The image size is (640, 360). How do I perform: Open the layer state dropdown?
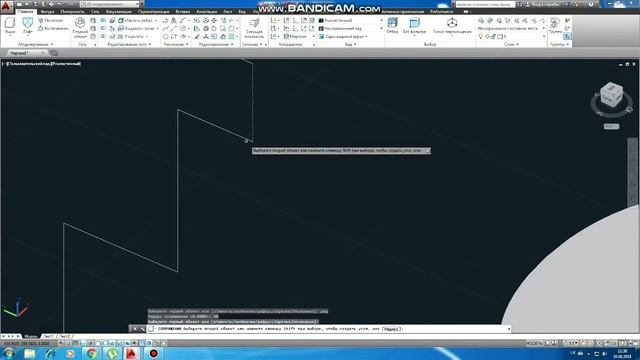511,29
